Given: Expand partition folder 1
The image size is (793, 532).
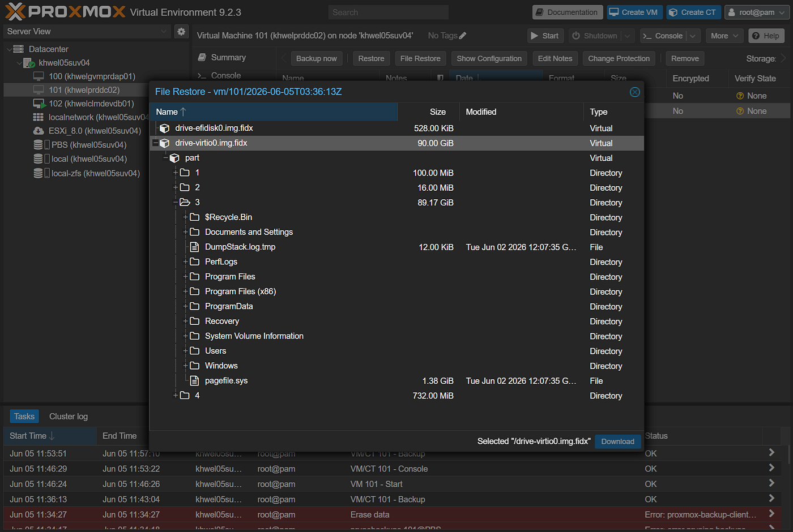Looking at the screenshot, I should click(x=176, y=173).
